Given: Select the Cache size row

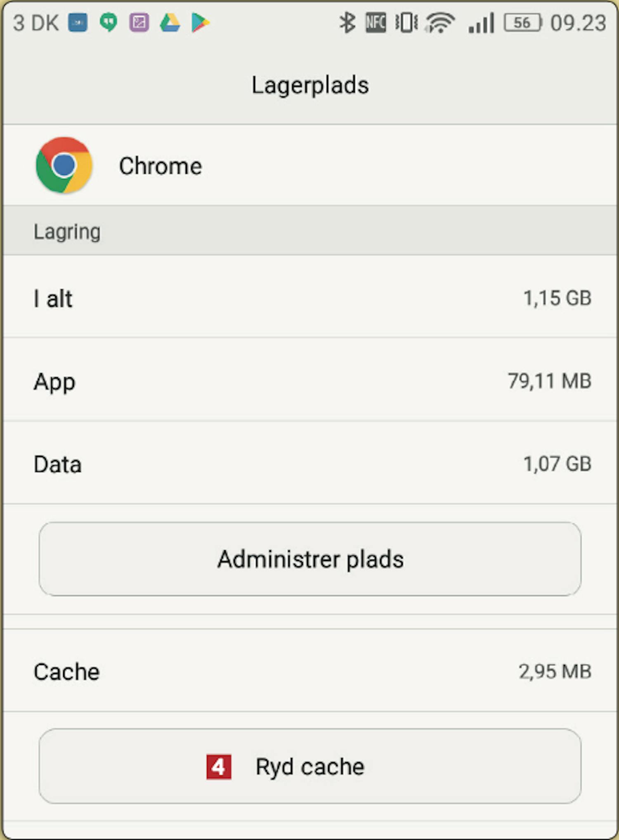Looking at the screenshot, I should 310,671.
